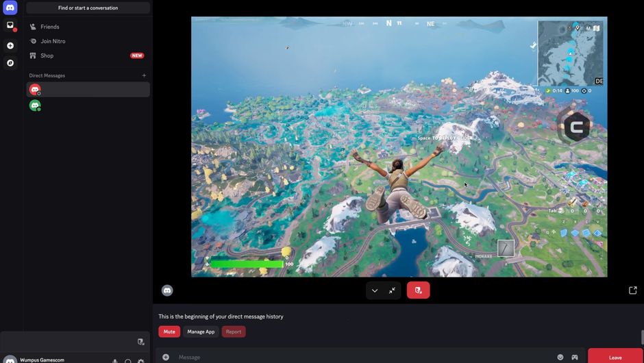Click the game controller icon in message bar
644x363 pixels.
point(575,357)
